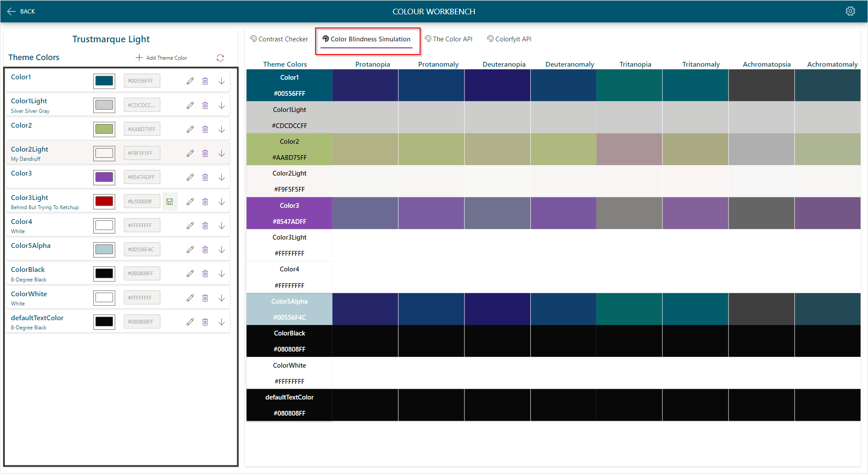868x474 pixels.
Task: Move Color1 down with arrow
Action: point(221,81)
